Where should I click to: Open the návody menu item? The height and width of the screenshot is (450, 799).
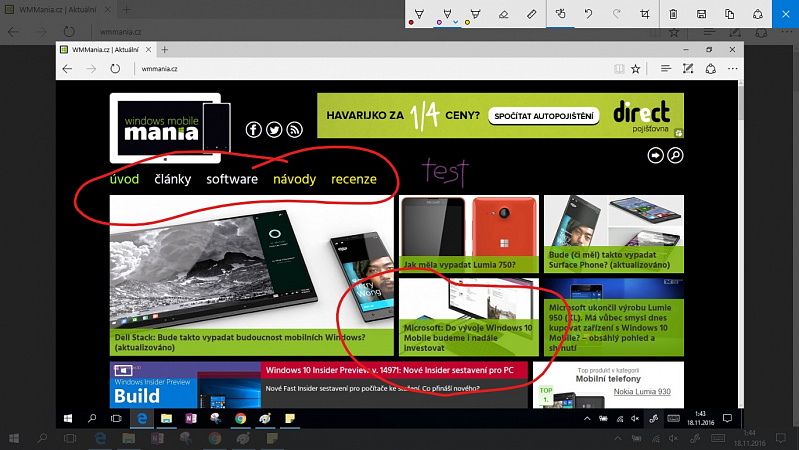(295, 179)
